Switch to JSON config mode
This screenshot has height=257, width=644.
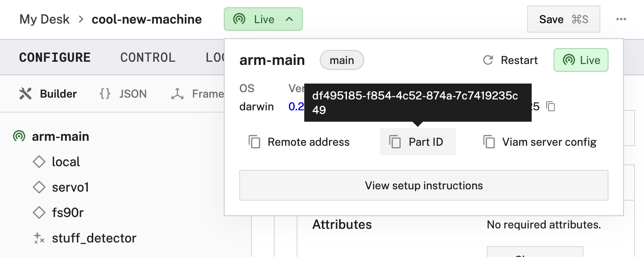pyautogui.click(x=123, y=94)
